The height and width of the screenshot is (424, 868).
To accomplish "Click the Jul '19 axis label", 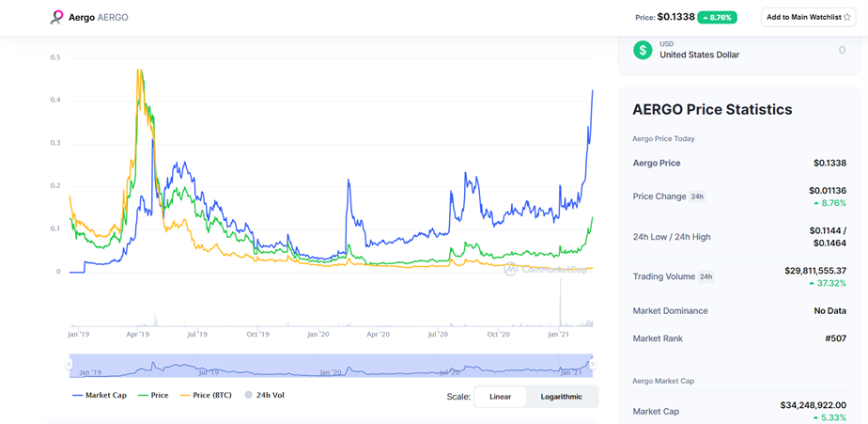I will pos(197,334).
